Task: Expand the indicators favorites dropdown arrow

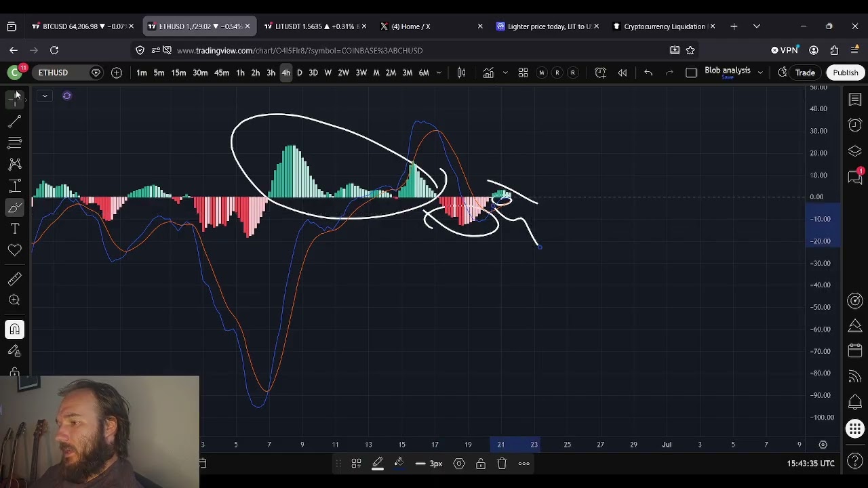Action: [505, 73]
